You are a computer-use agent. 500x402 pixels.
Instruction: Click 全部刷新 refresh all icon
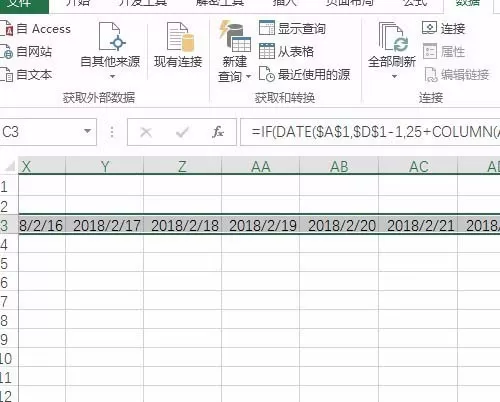393,37
